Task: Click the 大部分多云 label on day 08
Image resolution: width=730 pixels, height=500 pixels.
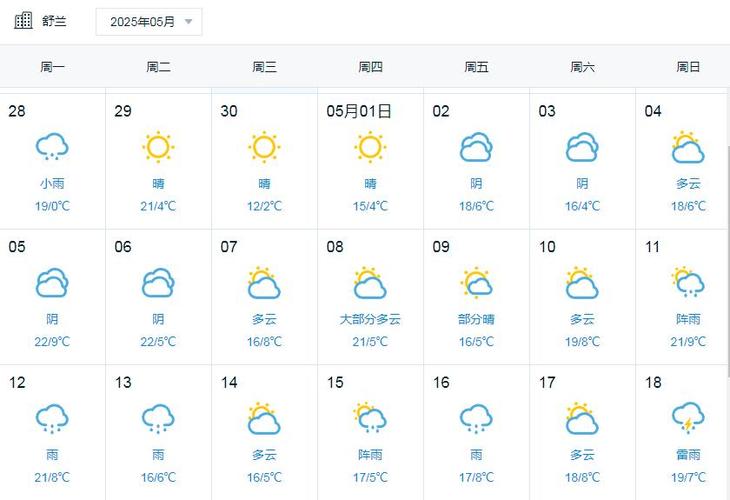Action: click(x=371, y=319)
